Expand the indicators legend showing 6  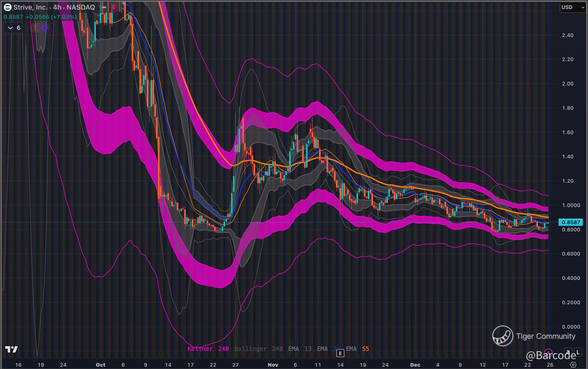14,28
